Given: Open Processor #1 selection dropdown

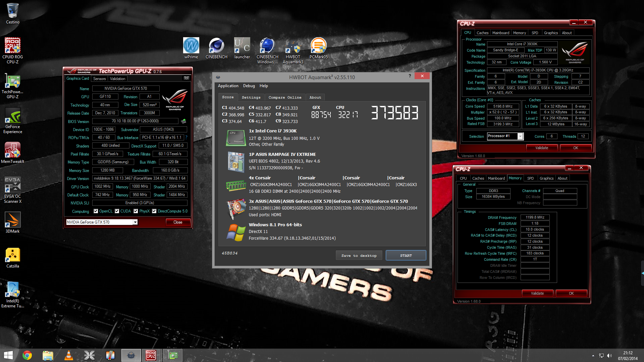Looking at the screenshot, I should pyautogui.click(x=520, y=136).
